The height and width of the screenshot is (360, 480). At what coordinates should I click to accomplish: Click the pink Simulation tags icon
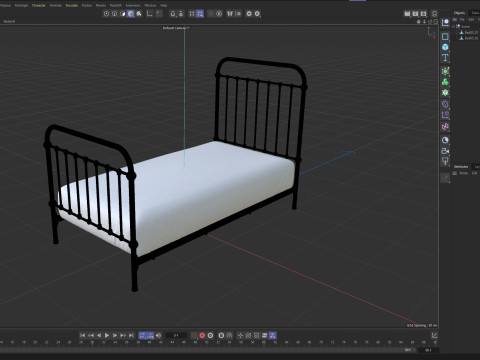click(445, 126)
